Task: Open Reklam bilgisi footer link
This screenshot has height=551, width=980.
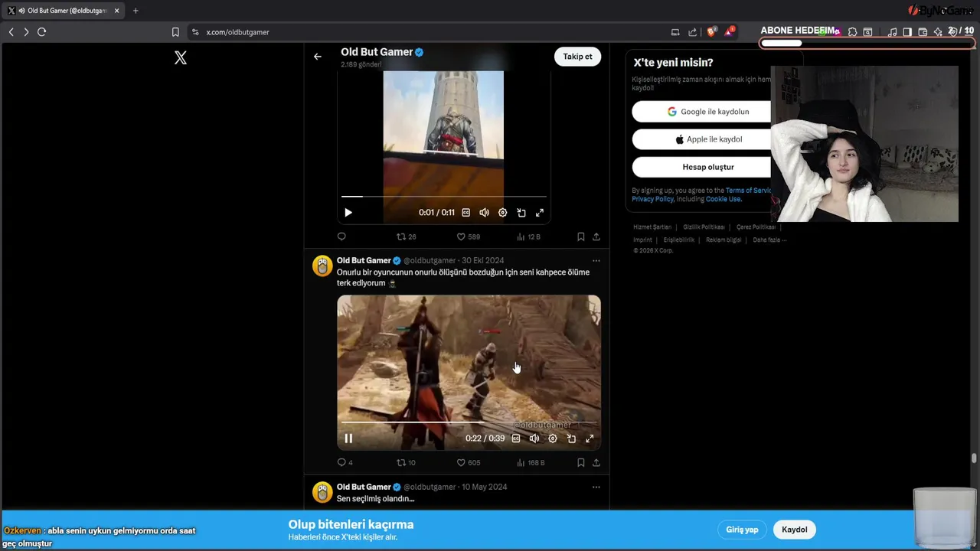Action: [724, 240]
